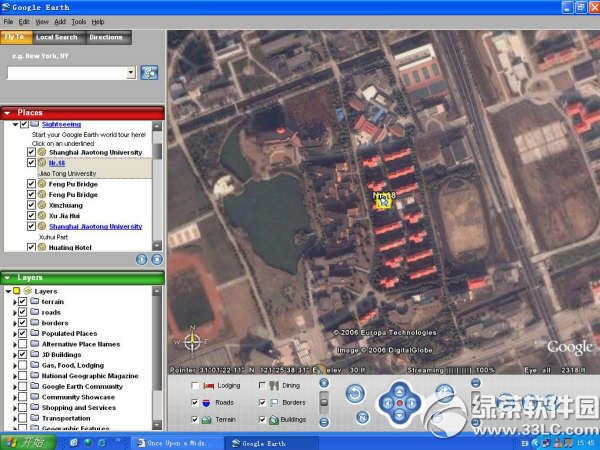The width and height of the screenshot is (600, 450).
Task: Click the move down arrow on the navigation pad
Action: (x=399, y=415)
